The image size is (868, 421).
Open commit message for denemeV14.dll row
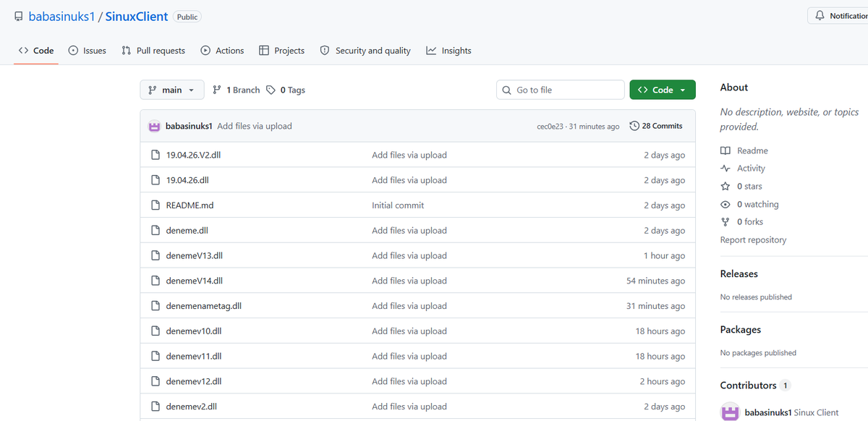pos(409,281)
